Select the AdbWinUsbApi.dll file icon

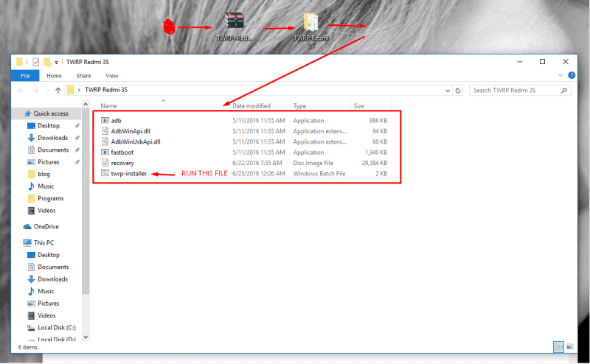[105, 141]
